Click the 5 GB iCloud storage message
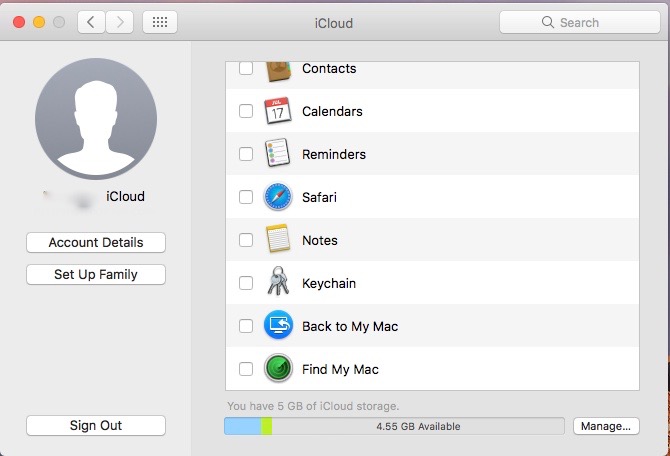670x456 pixels. pos(313,406)
